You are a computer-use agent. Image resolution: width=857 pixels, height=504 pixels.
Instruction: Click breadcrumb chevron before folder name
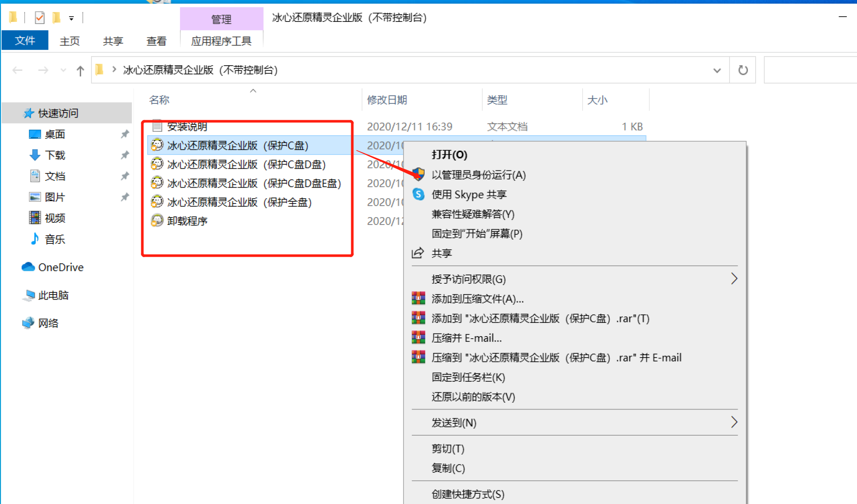(114, 70)
